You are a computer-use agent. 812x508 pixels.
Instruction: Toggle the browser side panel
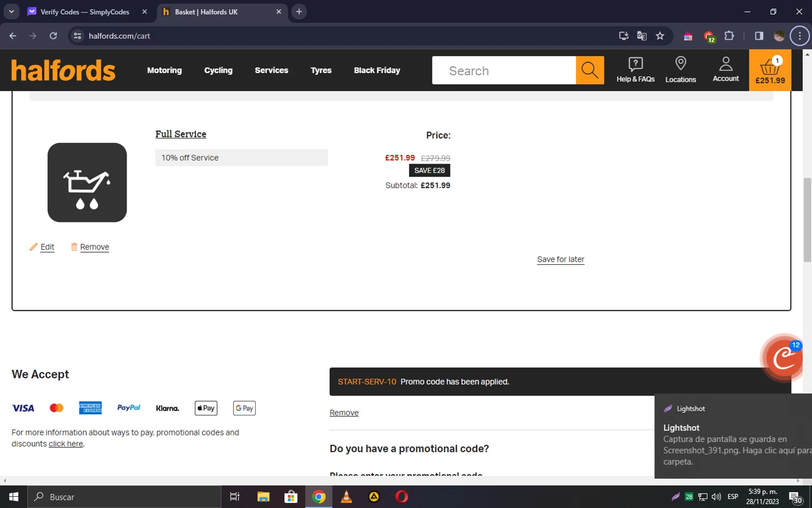pyautogui.click(x=759, y=36)
